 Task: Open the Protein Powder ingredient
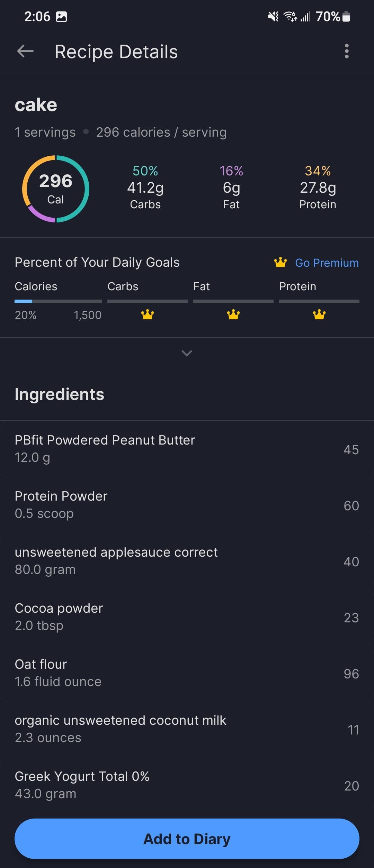coord(187,505)
